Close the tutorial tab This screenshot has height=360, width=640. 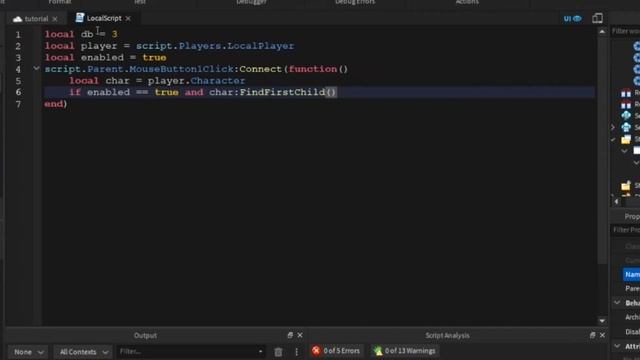55,19
